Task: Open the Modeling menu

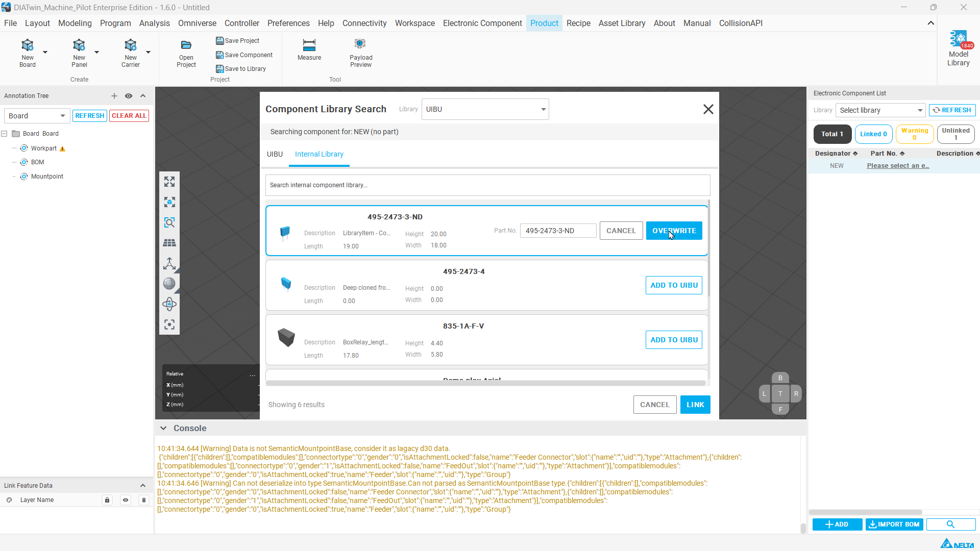Action: [x=75, y=23]
